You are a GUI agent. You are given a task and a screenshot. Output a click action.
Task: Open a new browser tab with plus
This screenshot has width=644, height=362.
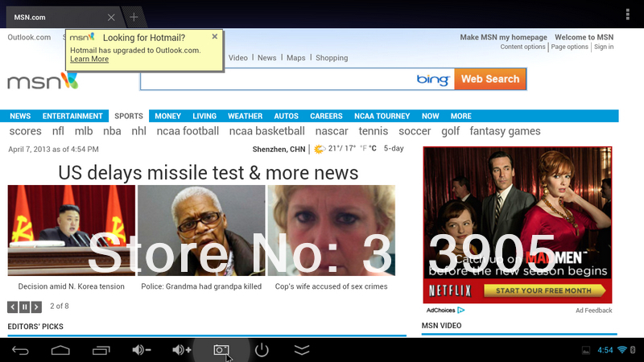point(134,17)
